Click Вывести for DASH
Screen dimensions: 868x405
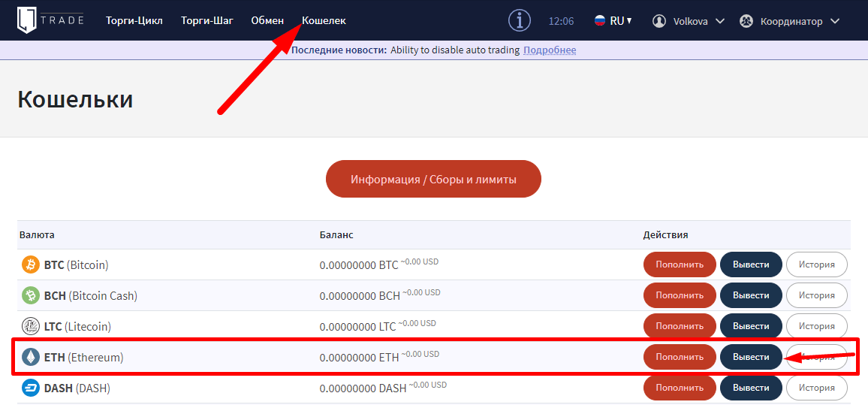pos(751,388)
